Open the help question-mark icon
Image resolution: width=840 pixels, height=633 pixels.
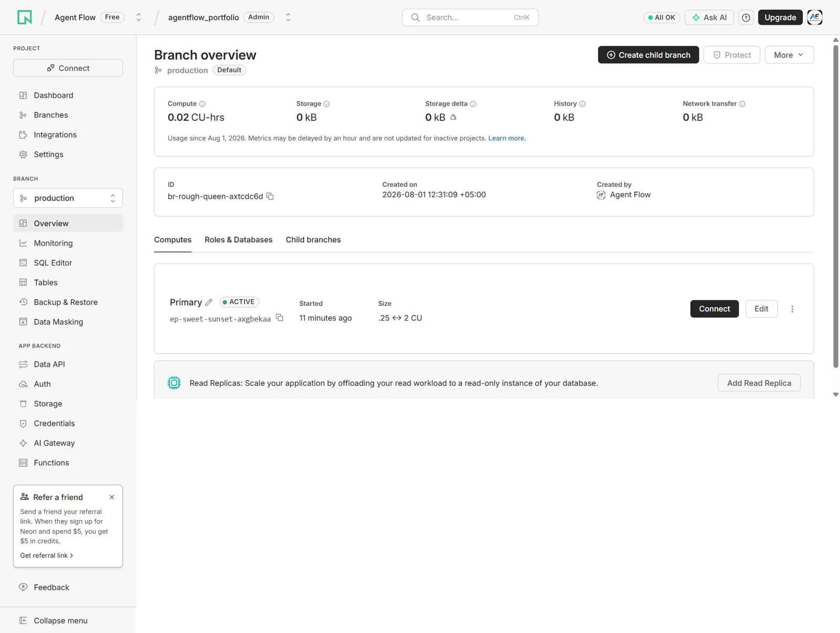point(745,17)
